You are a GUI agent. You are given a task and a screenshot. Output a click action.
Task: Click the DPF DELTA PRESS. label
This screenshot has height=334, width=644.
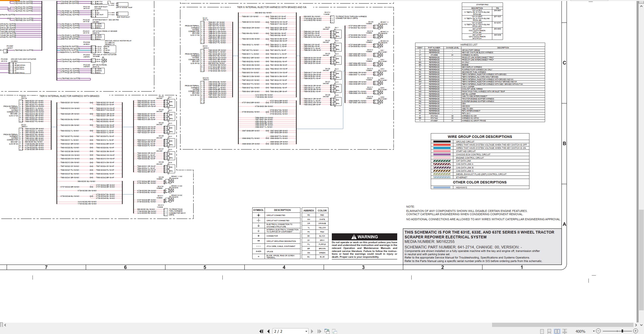coord(100,65)
